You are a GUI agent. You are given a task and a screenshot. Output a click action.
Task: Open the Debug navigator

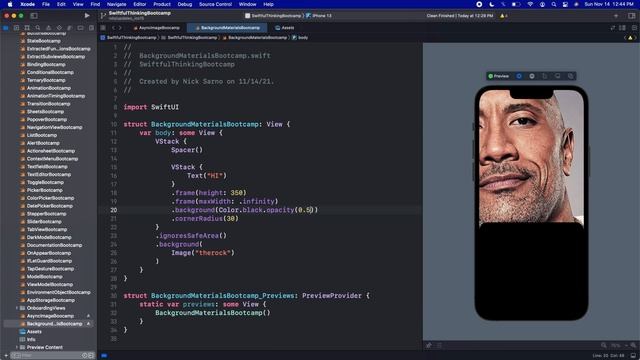[x=70, y=28]
